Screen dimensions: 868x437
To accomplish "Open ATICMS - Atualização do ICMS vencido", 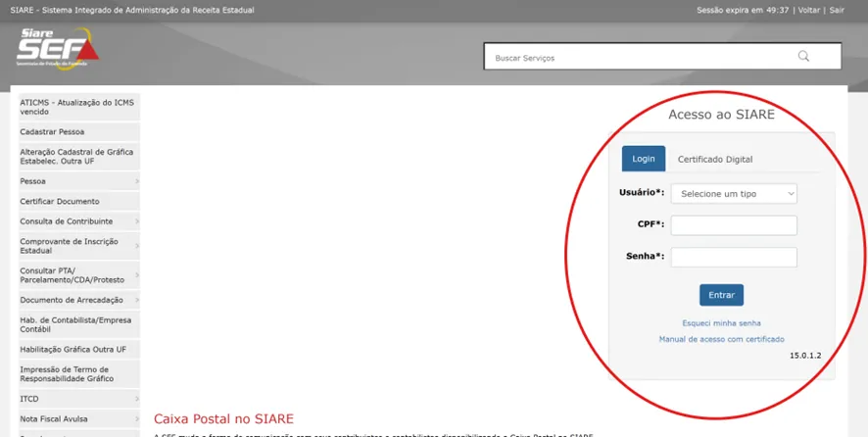I will [x=79, y=107].
